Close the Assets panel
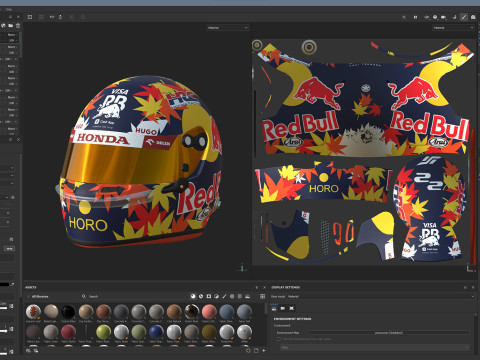Viewport: 480px width, 360px height. pos(265,287)
